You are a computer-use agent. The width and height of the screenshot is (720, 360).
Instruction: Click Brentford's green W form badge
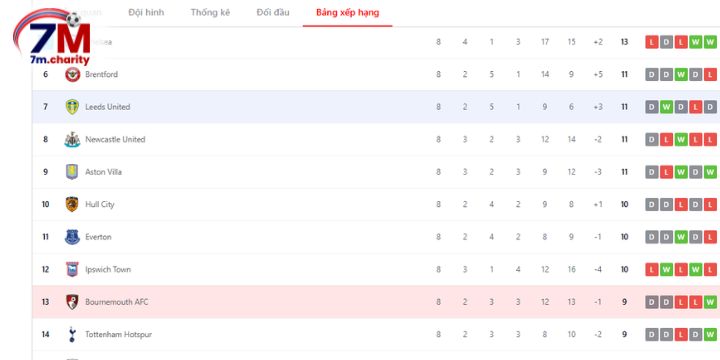681,74
